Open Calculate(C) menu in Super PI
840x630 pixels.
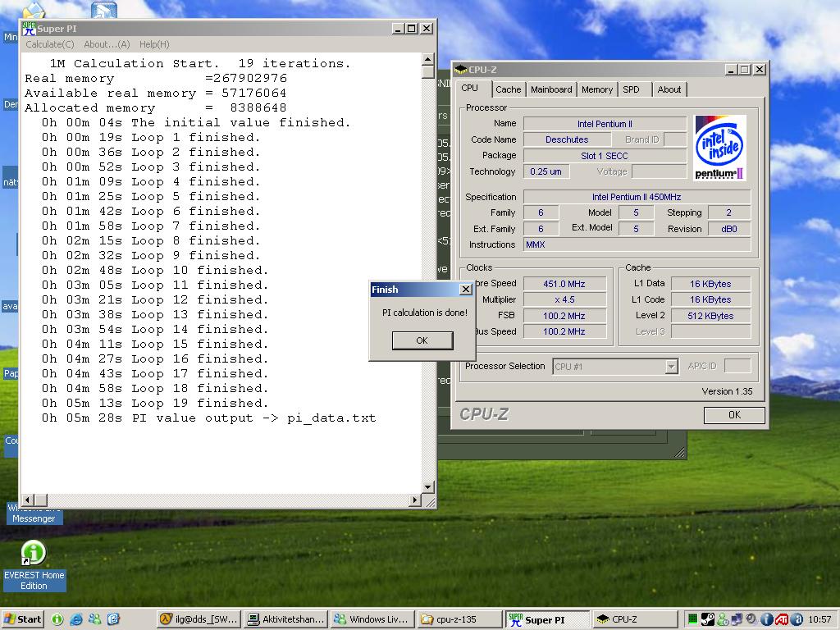50,44
